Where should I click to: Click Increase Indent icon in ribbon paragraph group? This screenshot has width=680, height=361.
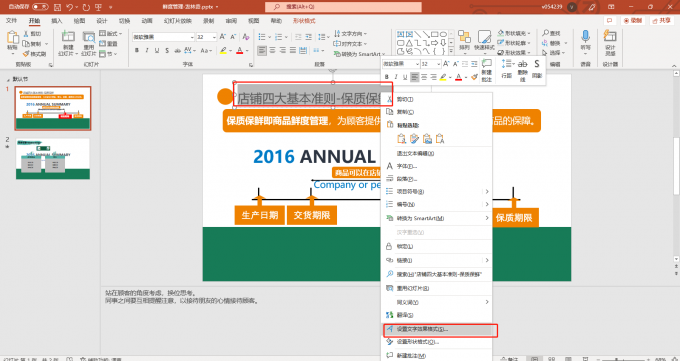pyautogui.click(x=308, y=37)
